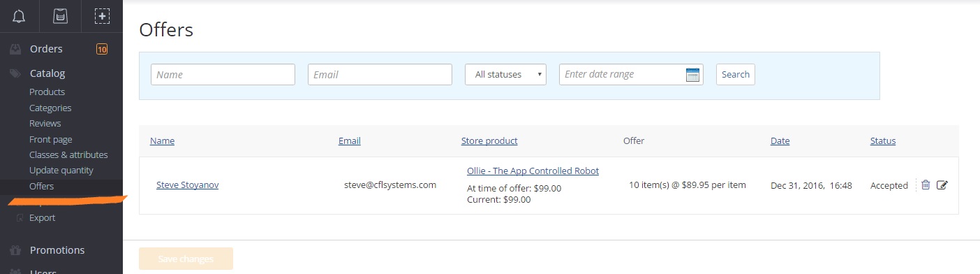Open Ollie - The App Controlled Robot link

pos(533,171)
